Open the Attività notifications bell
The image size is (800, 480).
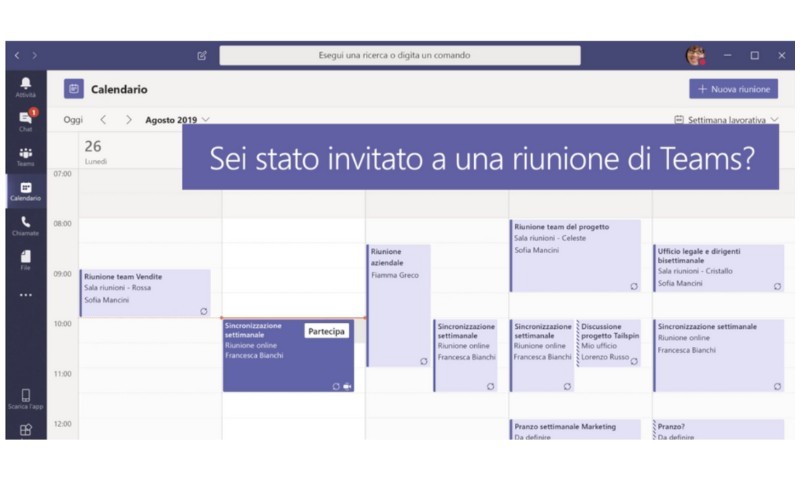click(x=26, y=87)
